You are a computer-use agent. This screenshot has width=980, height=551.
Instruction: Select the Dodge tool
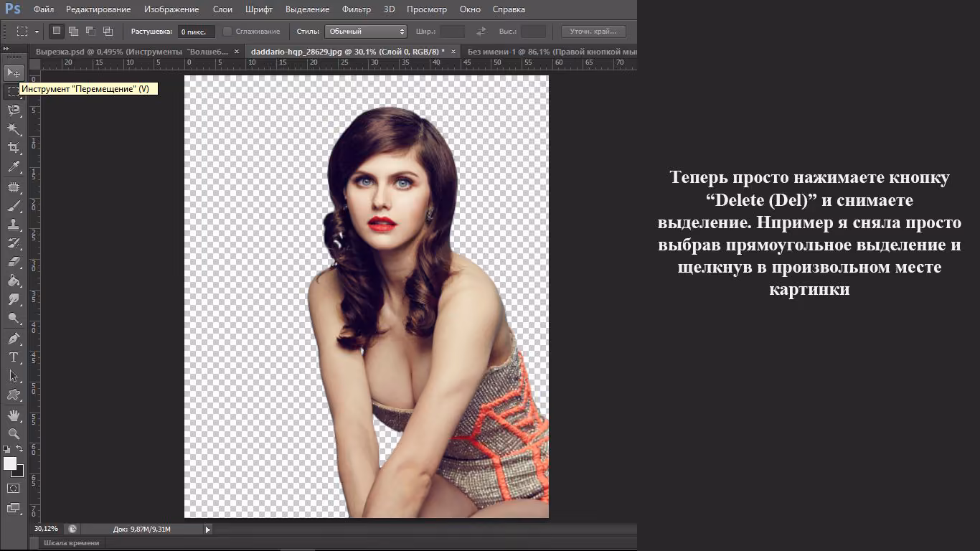coord(14,318)
